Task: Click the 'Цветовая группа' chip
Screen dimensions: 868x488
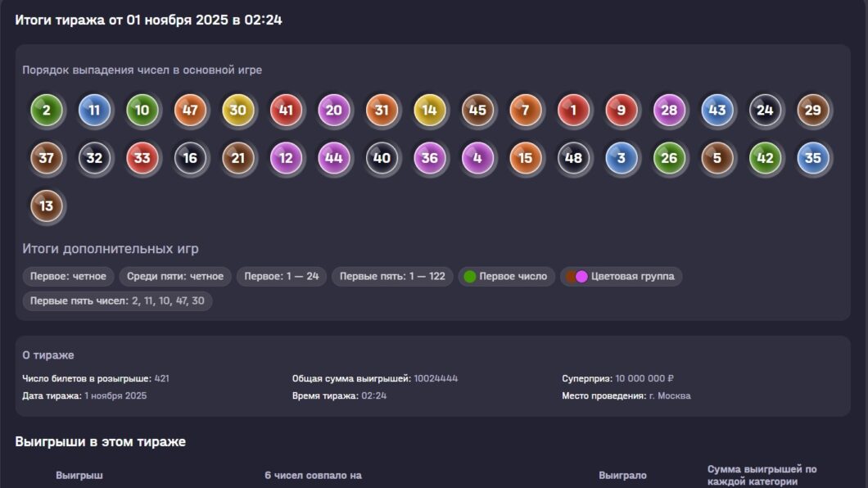Action: click(621, 277)
